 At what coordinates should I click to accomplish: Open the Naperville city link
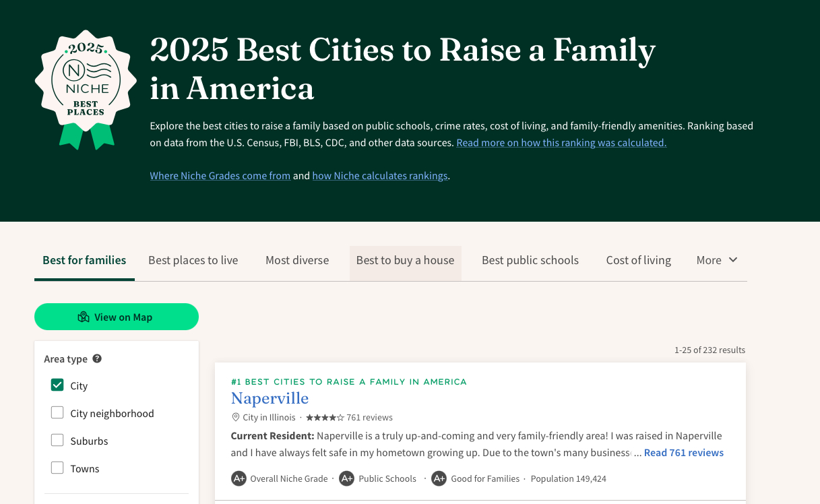point(270,398)
